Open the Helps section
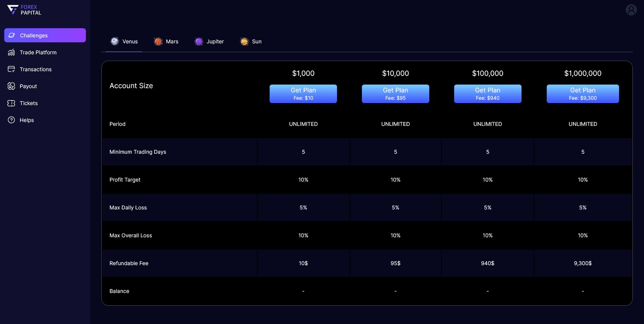The image size is (644, 324). (45, 120)
